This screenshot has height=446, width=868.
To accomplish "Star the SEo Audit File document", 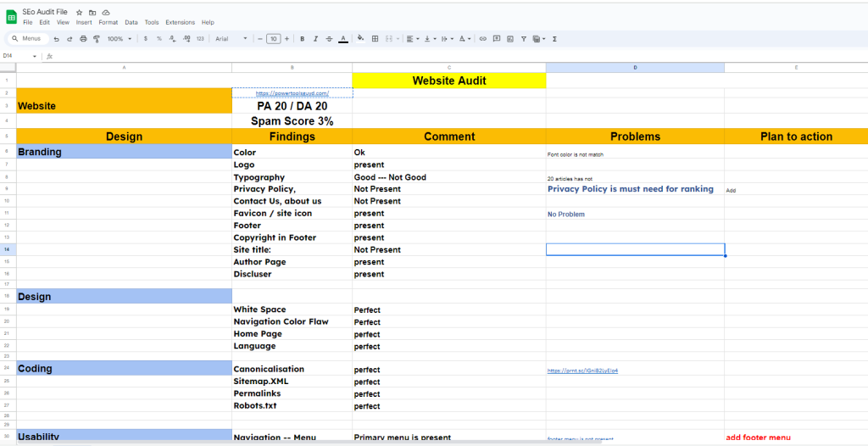I will (79, 13).
